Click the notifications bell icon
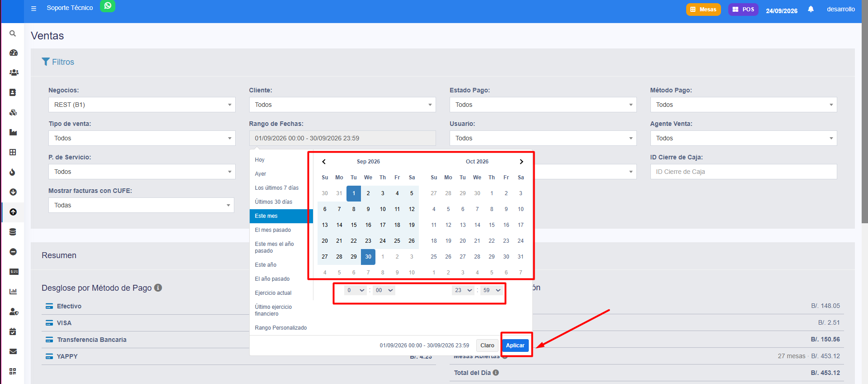The width and height of the screenshot is (868, 384). [x=811, y=9]
